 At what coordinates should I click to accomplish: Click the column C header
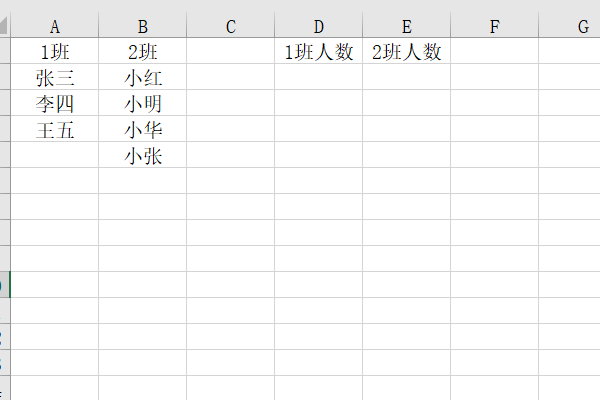pyautogui.click(x=230, y=27)
